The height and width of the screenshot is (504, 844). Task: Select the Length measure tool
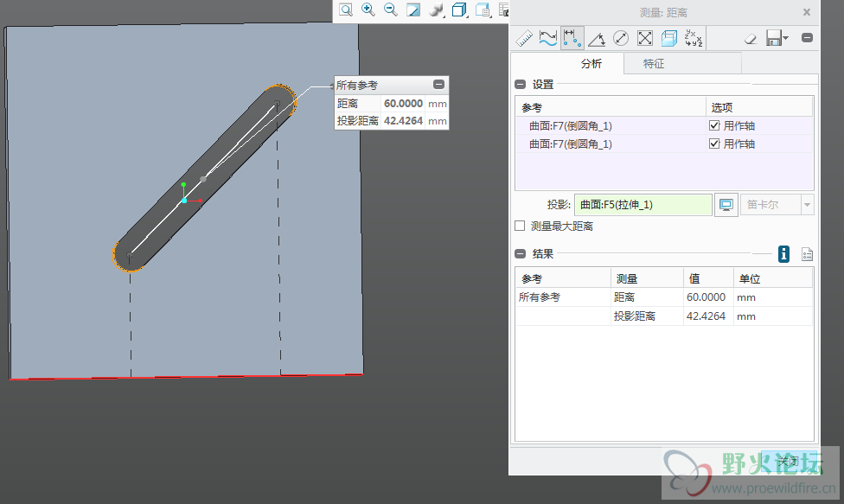548,38
